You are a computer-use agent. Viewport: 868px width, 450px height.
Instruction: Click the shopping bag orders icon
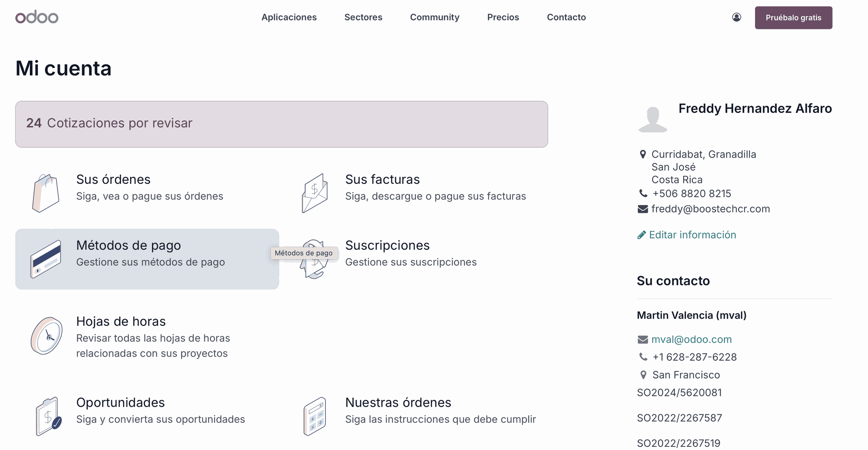click(46, 193)
